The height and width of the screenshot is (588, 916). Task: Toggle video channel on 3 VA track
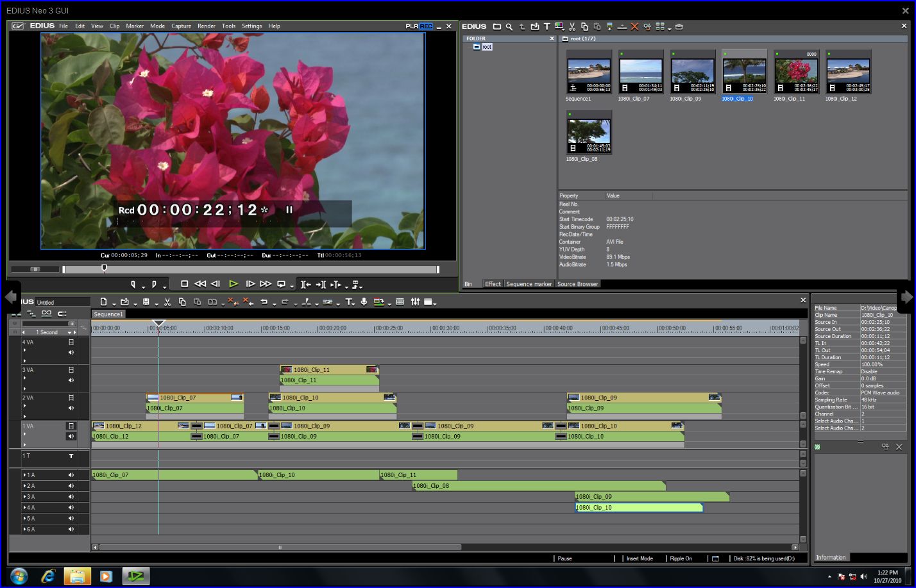(71, 370)
